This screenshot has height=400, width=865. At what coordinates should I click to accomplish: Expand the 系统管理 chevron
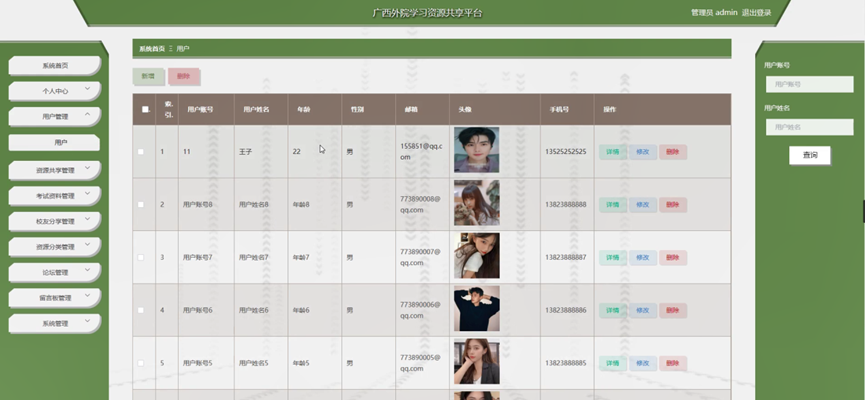tap(87, 321)
